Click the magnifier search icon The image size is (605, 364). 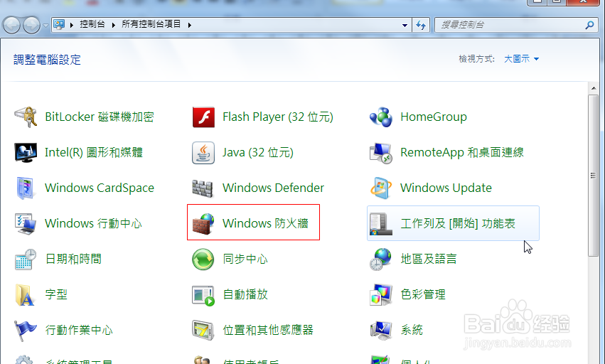coord(589,25)
